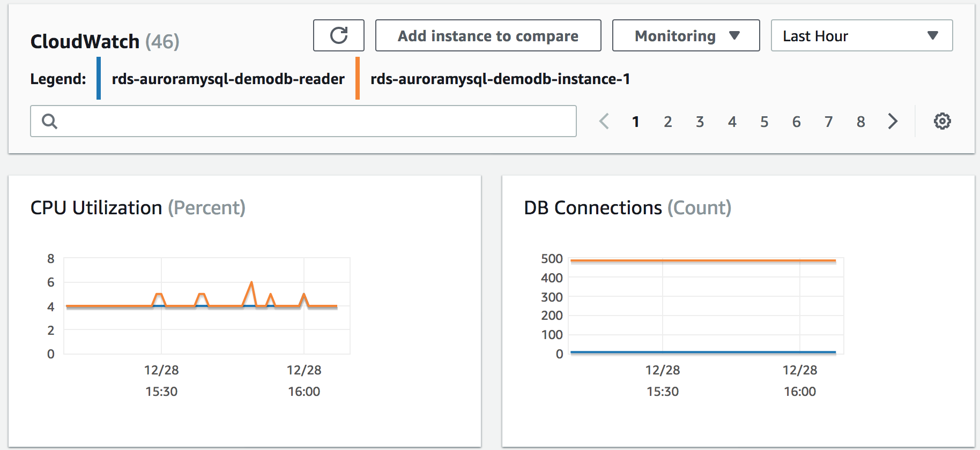The image size is (980, 450).
Task: Click the Monitoring dropdown arrow
Action: (734, 35)
